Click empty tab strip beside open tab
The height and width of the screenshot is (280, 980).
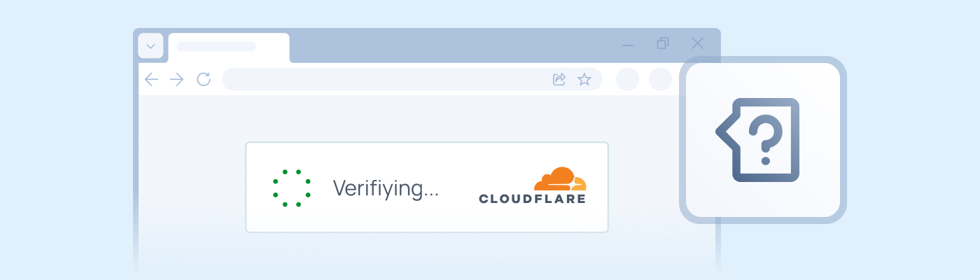click(448, 45)
